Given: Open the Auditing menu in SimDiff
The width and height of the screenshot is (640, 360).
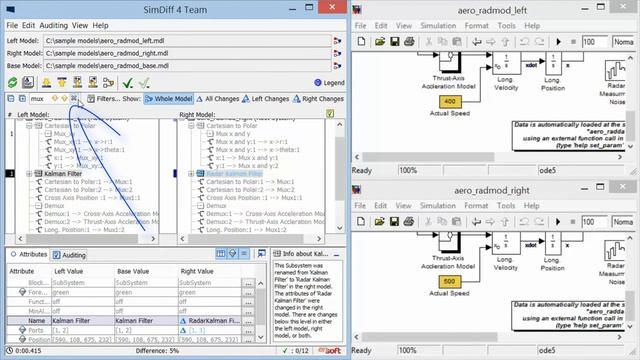Looking at the screenshot, I should coord(53,25).
